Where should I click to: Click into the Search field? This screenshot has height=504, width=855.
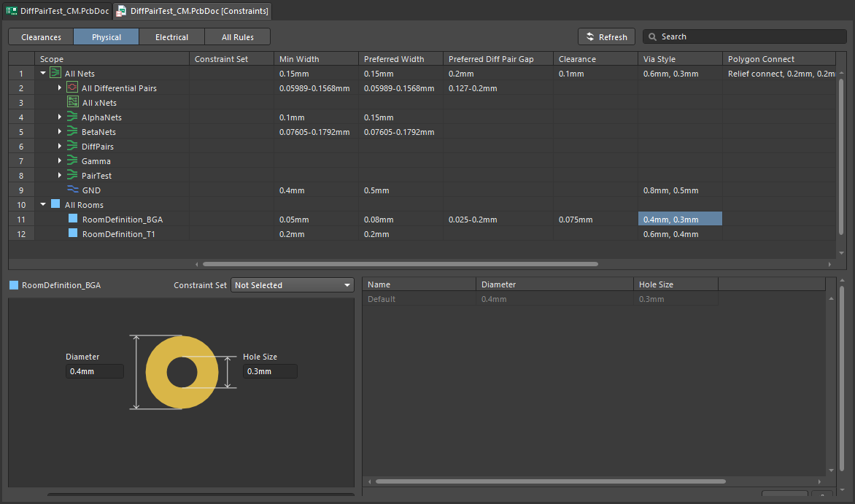coord(745,36)
